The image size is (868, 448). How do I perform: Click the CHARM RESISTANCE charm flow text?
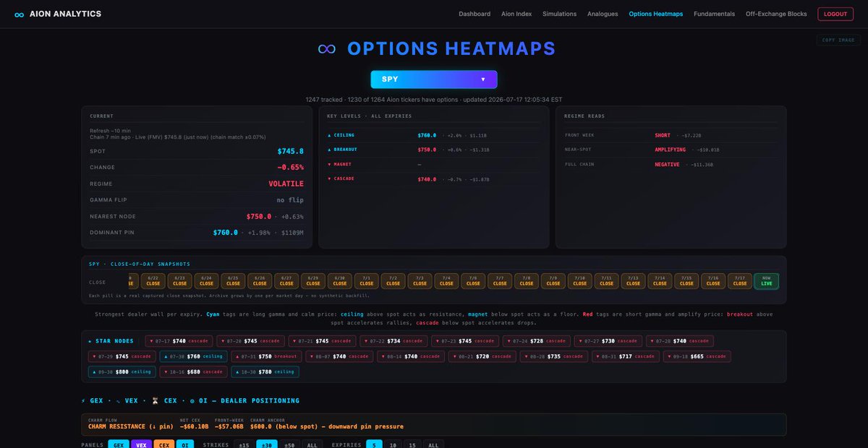click(x=131, y=426)
